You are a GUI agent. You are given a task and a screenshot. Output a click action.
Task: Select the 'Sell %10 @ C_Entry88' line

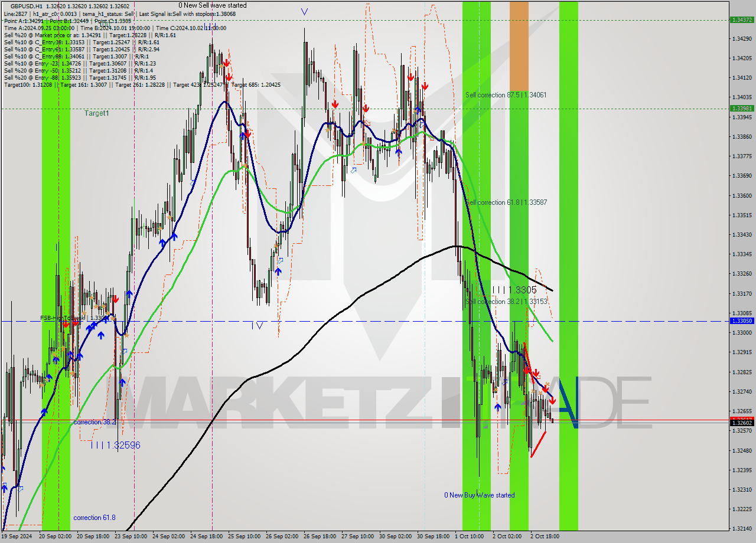tap(76, 56)
